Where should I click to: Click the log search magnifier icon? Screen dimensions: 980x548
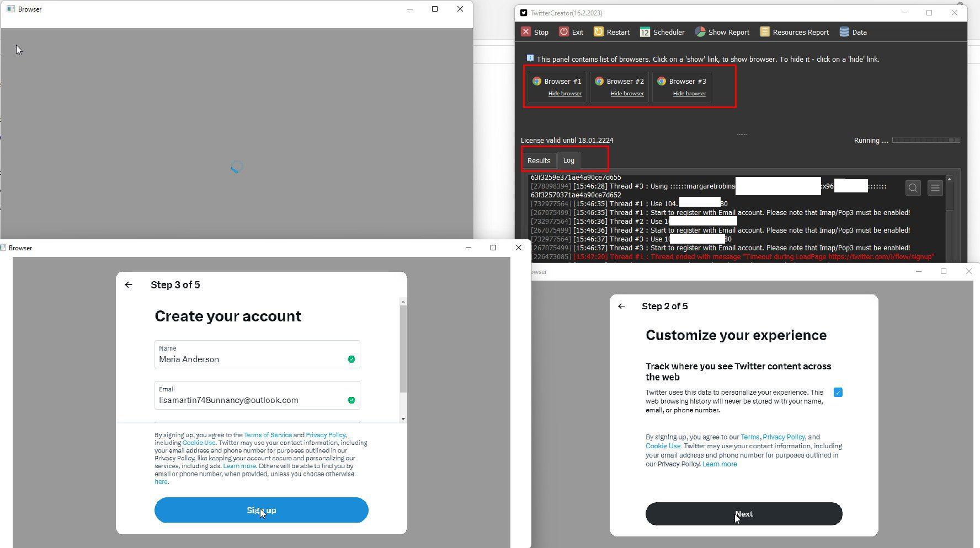(x=913, y=188)
